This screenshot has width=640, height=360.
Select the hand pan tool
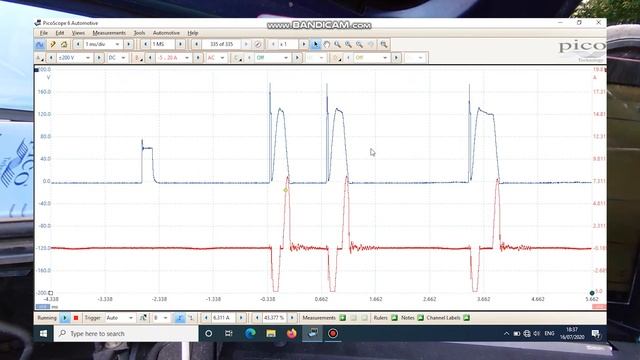click(x=327, y=44)
